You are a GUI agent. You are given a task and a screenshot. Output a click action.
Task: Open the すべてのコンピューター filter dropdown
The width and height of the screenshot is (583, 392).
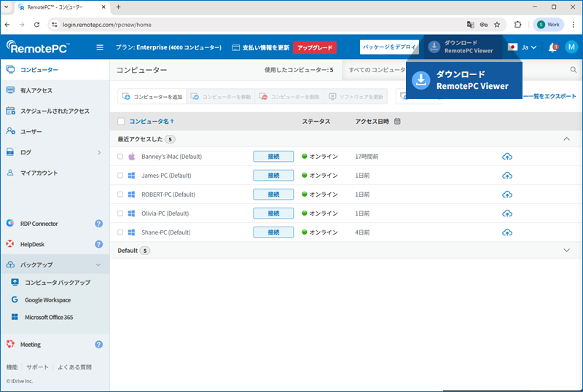coord(377,69)
